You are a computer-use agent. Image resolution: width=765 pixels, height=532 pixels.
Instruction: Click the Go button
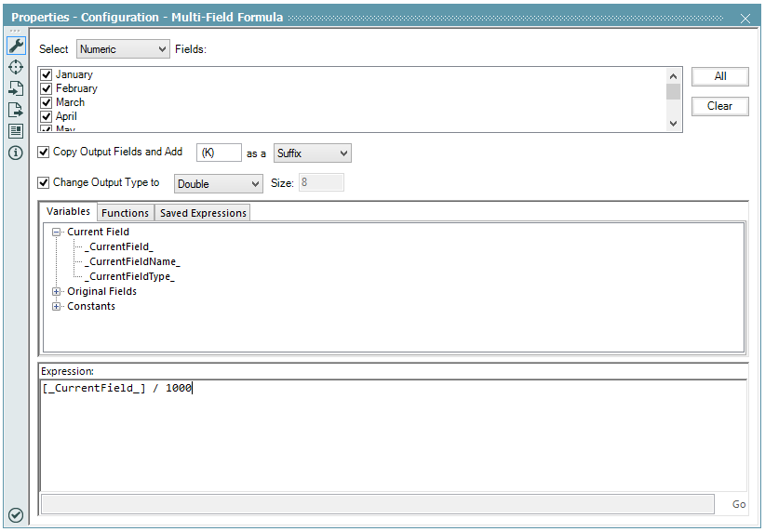(739, 505)
